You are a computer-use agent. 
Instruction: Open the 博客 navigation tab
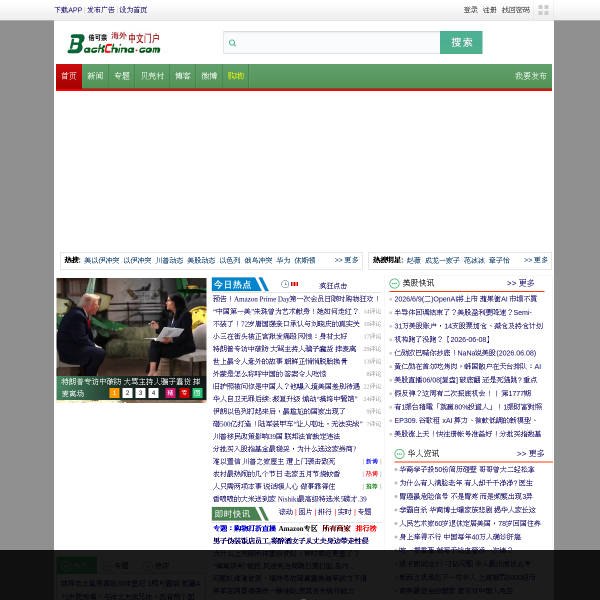[x=183, y=76]
